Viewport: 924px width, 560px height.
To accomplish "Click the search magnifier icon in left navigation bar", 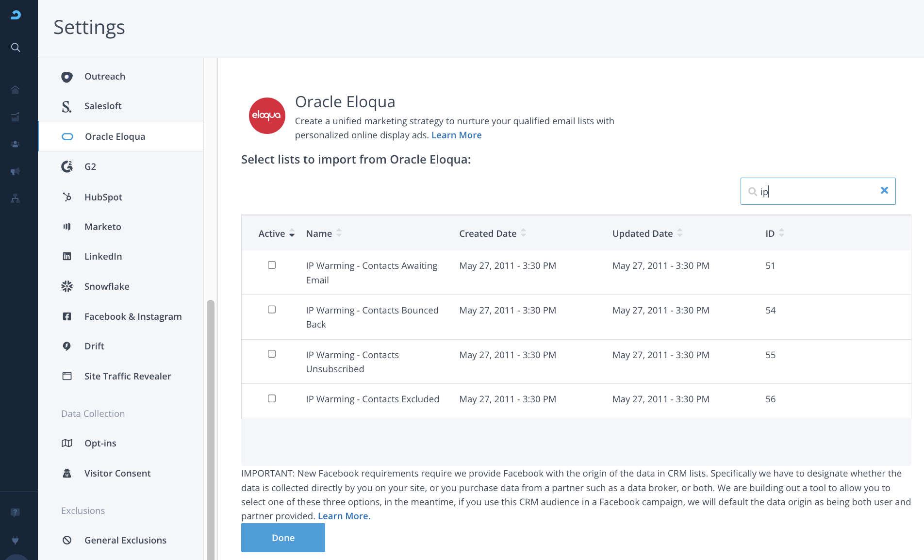I will tap(16, 48).
